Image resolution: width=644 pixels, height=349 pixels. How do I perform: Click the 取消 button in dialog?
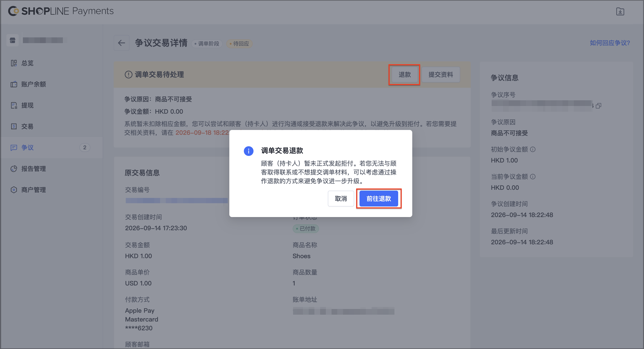point(341,199)
